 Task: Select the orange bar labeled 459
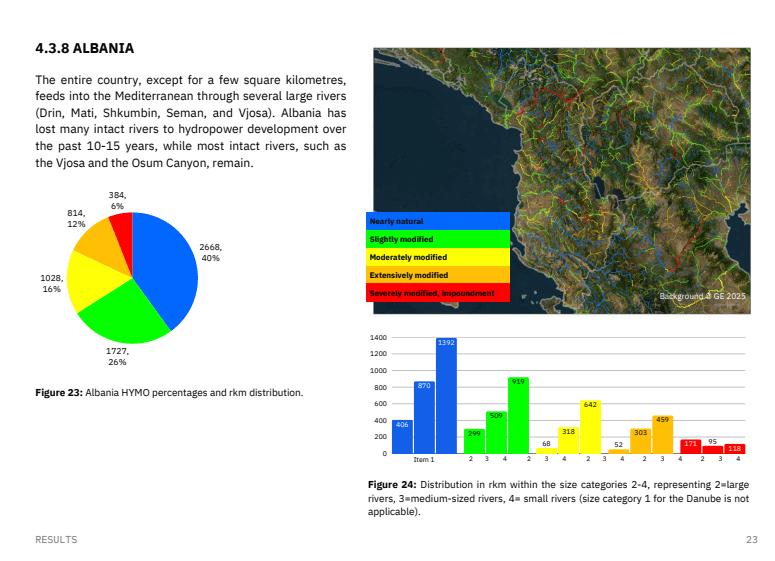coord(662,435)
